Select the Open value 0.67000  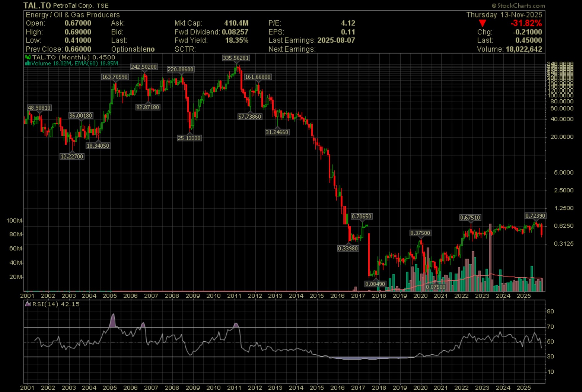coord(78,23)
